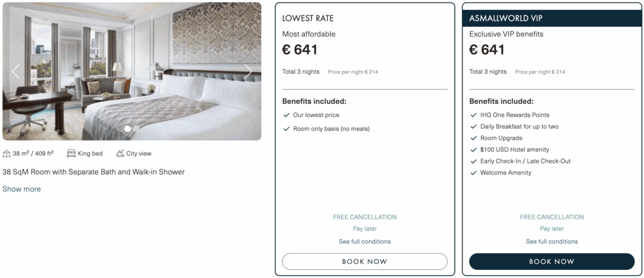This screenshot has width=644, height=278.
Task: Click the City view icon
Action: (120, 154)
